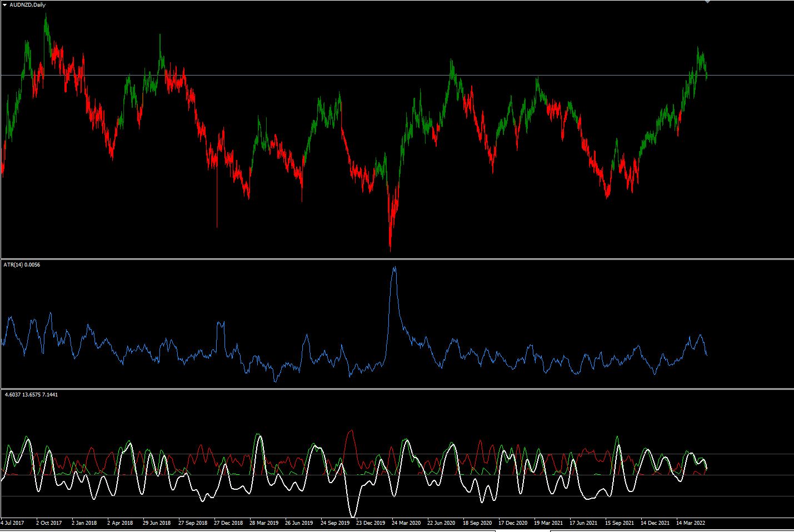The height and width of the screenshot is (532, 794).
Task: Click the 23 Dec 2019 date label
Action: 371,523
